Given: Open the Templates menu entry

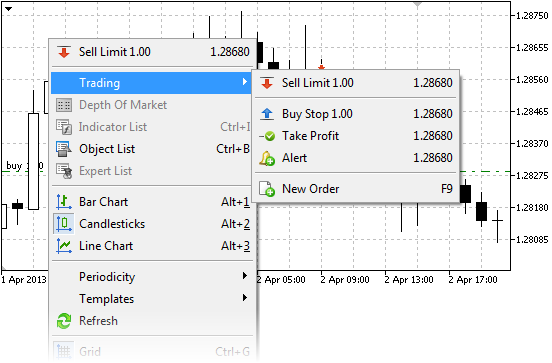Looking at the screenshot, I should click(152, 299).
